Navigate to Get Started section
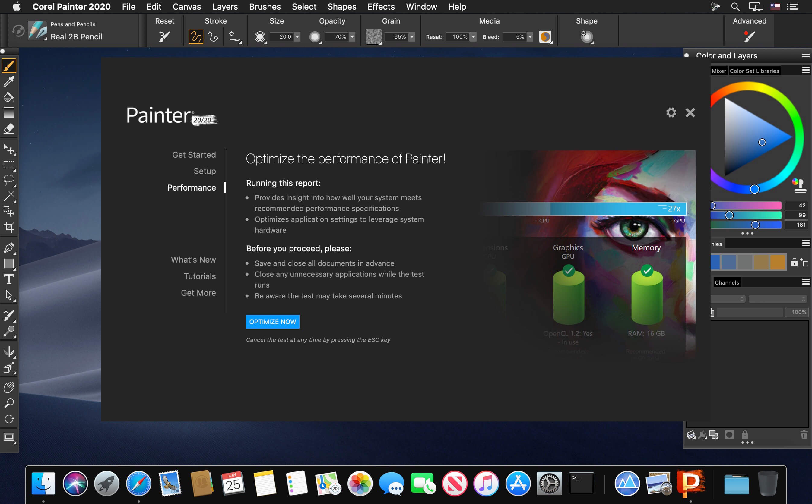The width and height of the screenshot is (812, 504). tap(194, 154)
